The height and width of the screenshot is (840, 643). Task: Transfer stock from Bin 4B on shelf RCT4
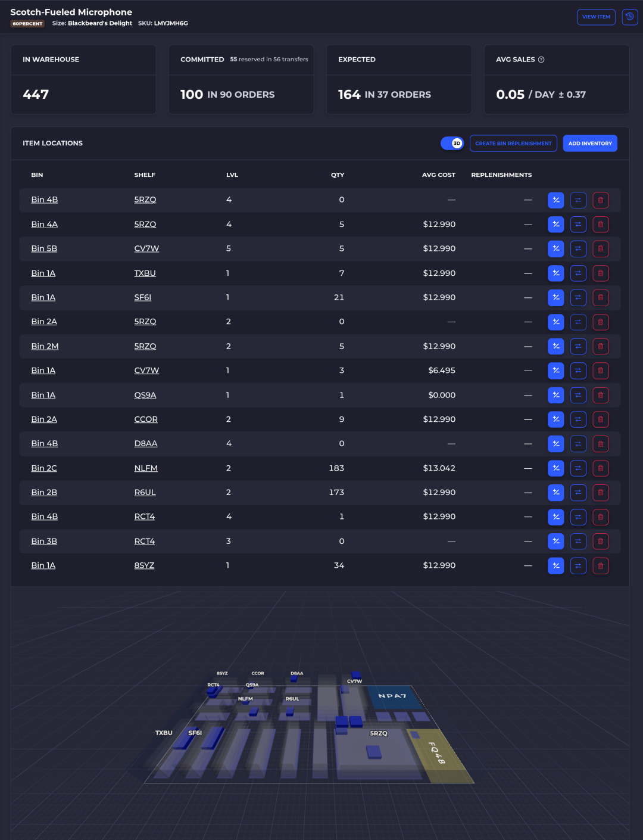pos(578,517)
